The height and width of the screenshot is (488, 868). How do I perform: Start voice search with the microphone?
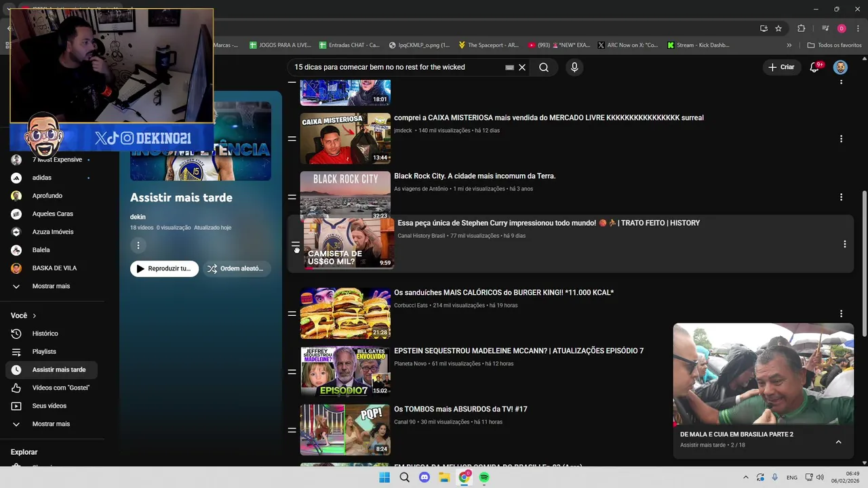click(574, 67)
